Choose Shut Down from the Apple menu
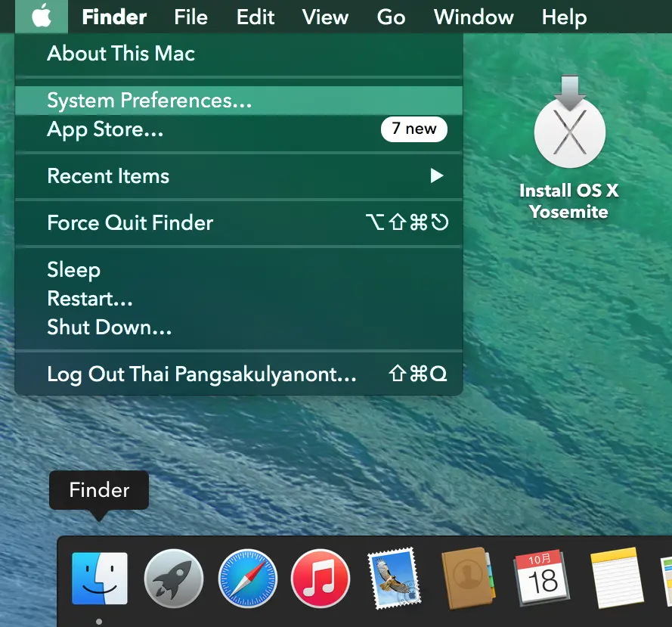This screenshot has height=627, width=672. 108,327
